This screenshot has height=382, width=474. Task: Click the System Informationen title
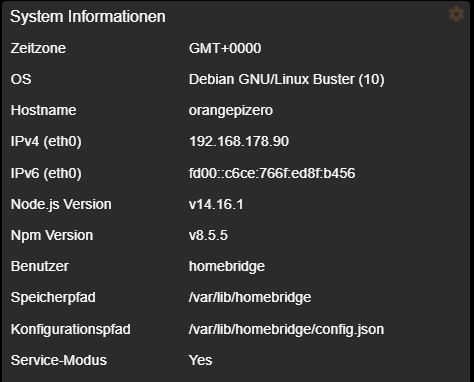click(88, 17)
